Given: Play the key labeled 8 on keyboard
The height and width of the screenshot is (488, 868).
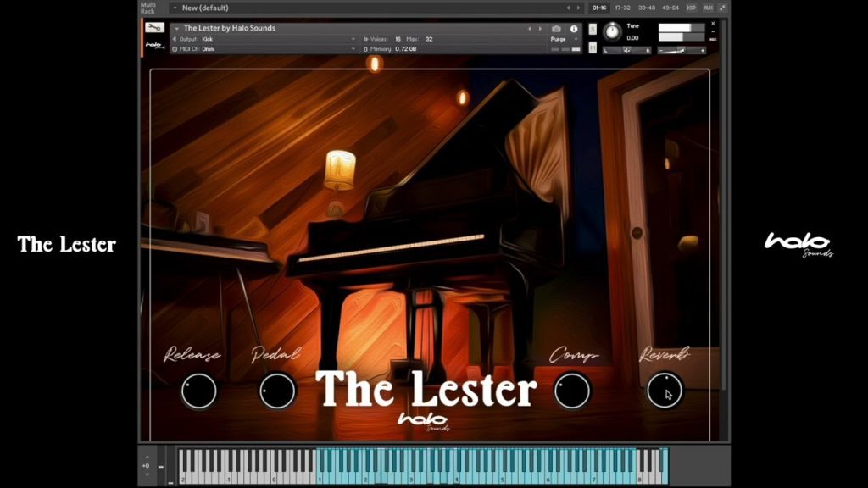Looking at the screenshot, I should coord(640,476).
